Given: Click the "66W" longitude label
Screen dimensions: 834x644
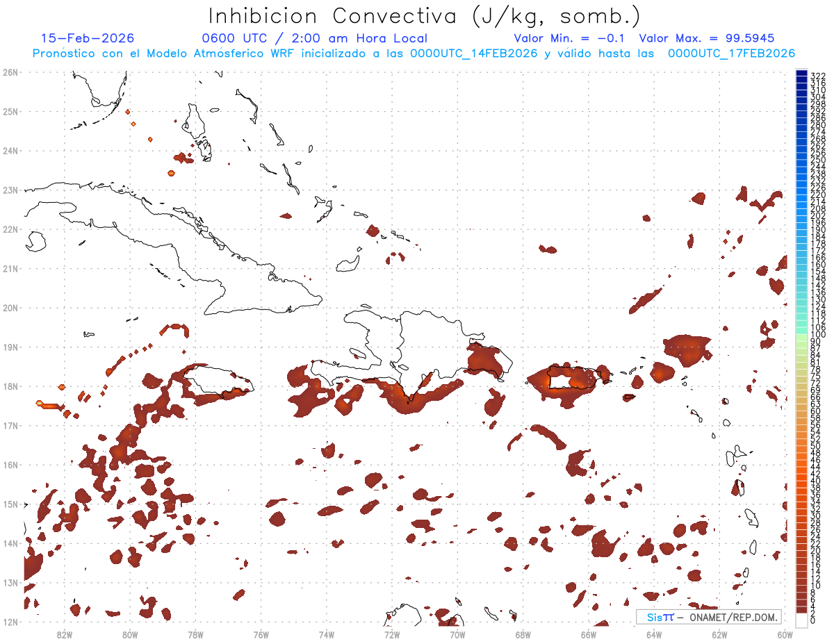Looking at the screenshot, I should [x=588, y=634].
